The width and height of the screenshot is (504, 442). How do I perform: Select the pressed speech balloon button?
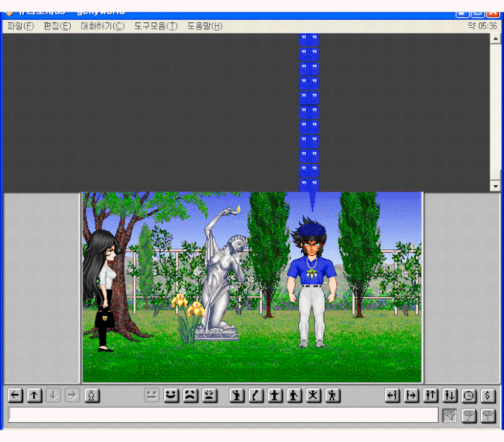[450, 415]
